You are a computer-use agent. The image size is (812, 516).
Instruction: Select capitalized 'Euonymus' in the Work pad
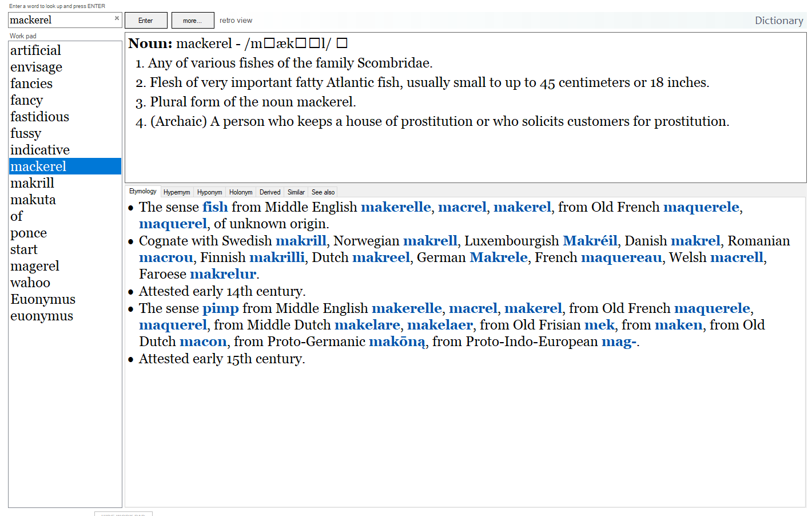click(x=65, y=299)
